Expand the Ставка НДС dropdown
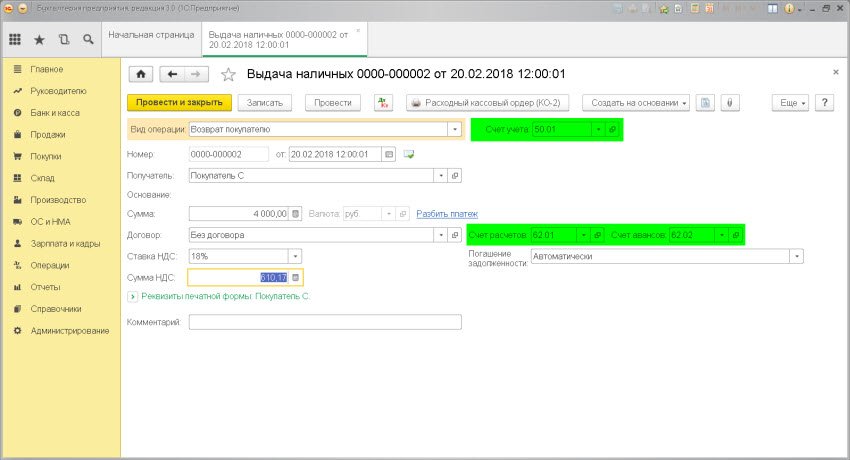This screenshot has height=460, width=850. point(295,256)
